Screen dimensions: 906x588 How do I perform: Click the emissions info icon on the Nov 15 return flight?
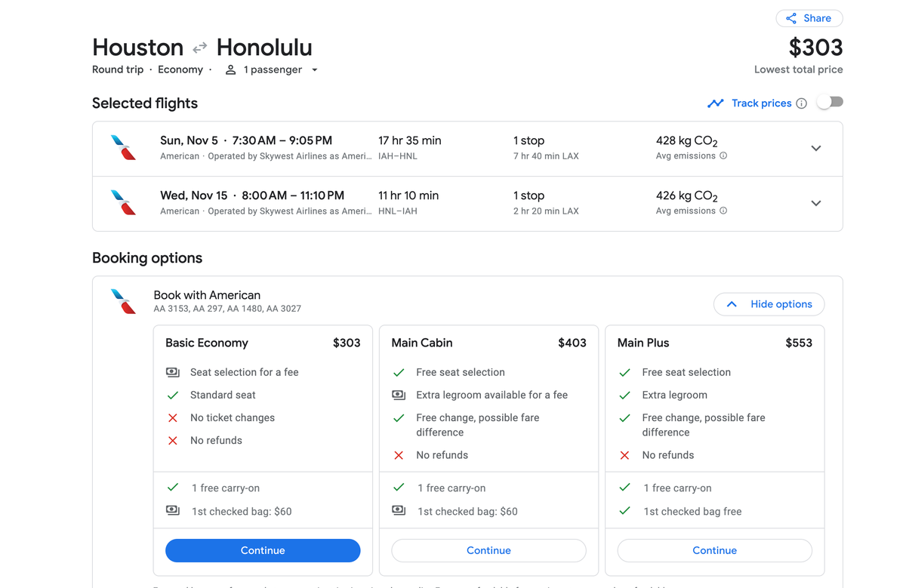[x=723, y=211]
